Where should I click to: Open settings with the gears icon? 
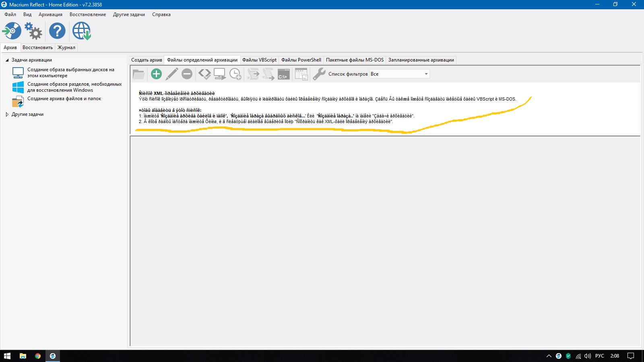(33, 31)
